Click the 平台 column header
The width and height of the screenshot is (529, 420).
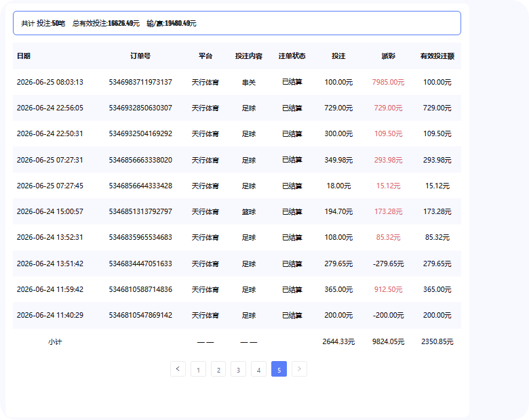[205, 56]
